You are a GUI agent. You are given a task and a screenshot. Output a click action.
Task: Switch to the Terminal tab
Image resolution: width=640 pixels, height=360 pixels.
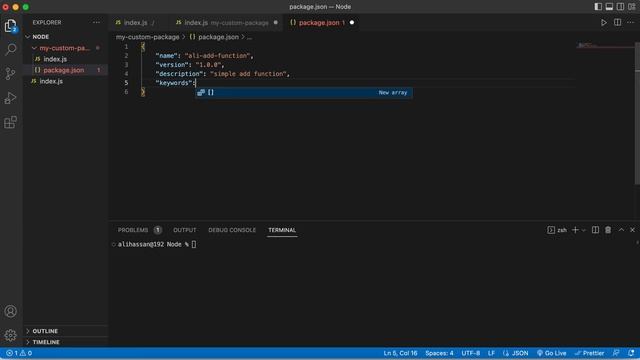coord(282,230)
